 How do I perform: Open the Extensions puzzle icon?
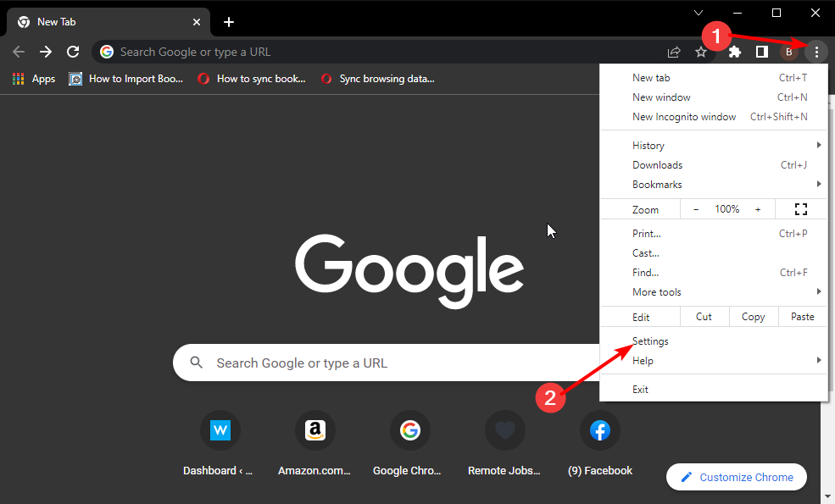(734, 52)
